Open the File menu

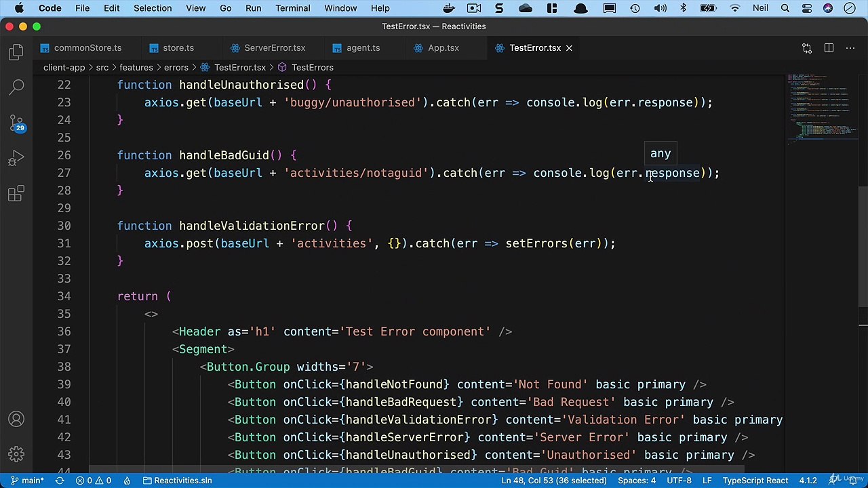click(82, 8)
